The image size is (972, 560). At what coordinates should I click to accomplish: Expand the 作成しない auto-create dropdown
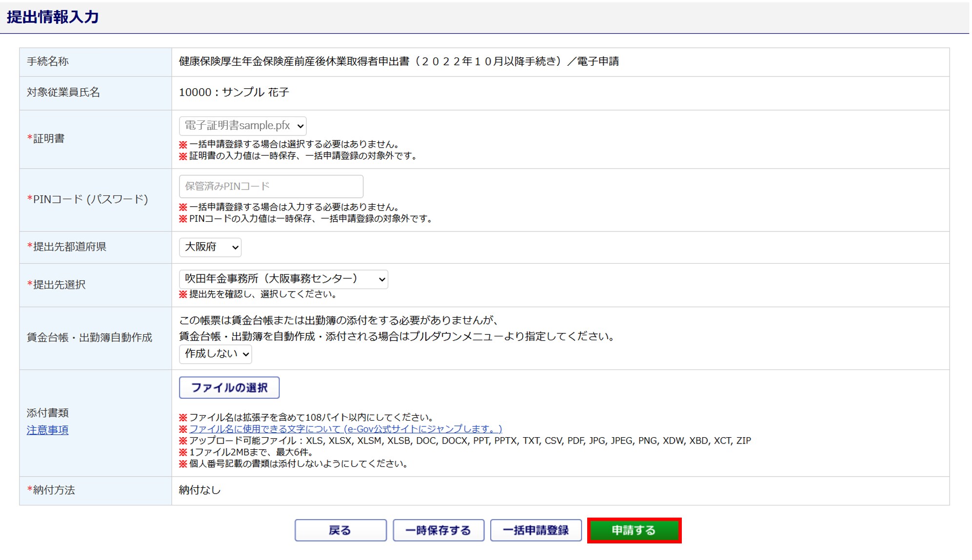[x=215, y=354]
